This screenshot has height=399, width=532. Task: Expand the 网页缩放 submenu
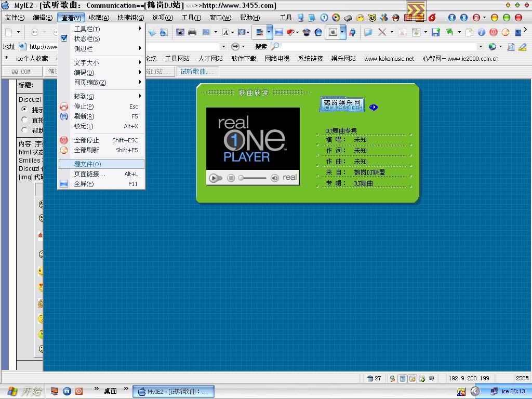[x=102, y=83]
